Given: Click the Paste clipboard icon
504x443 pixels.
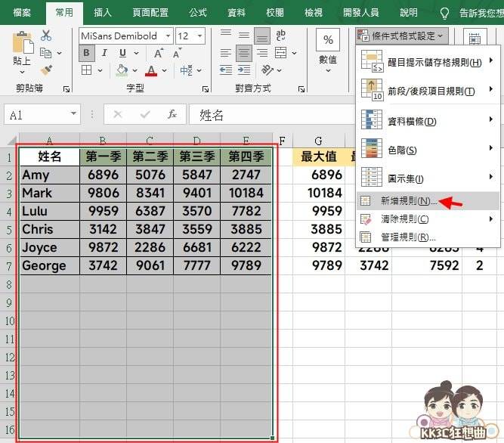Looking at the screenshot, I should pyautogui.click(x=23, y=42).
